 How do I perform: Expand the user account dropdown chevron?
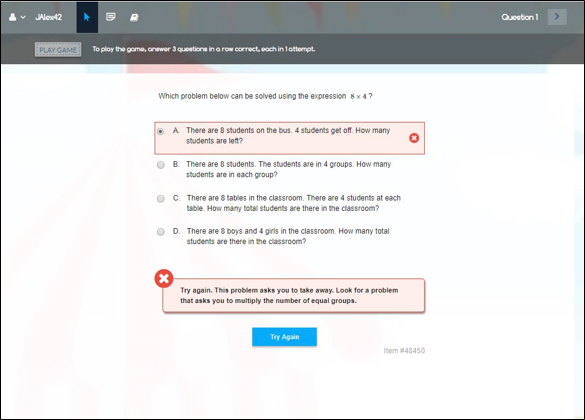click(23, 17)
